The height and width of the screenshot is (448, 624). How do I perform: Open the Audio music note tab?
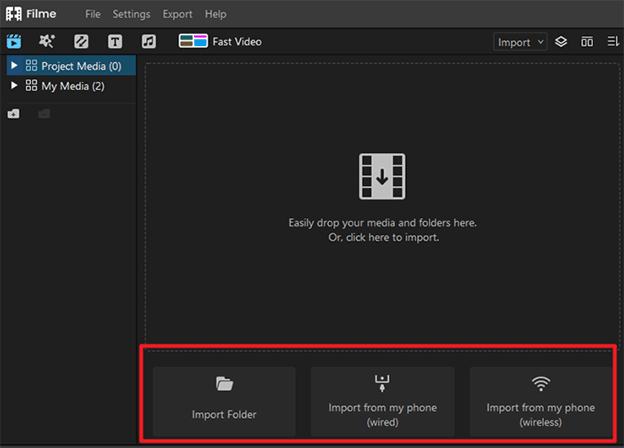tap(148, 42)
